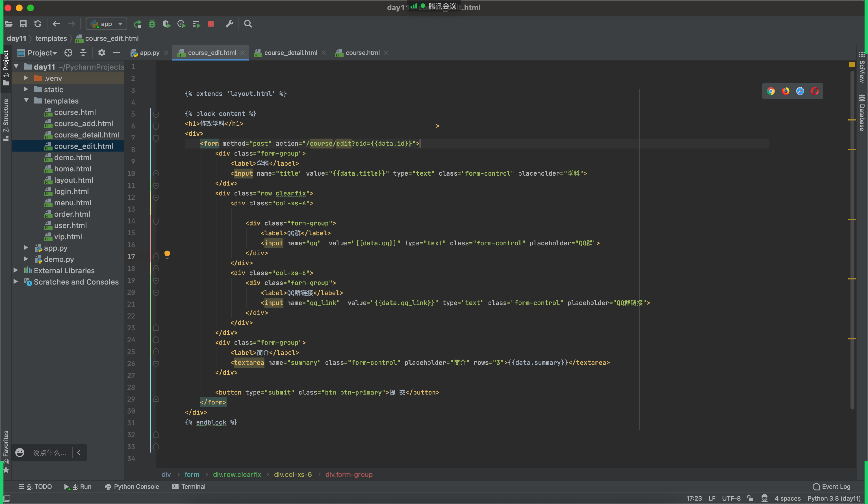Image resolution: width=868 pixels, height=504 pixels.
Task: Click the yellow intention lightbulb icon
Action: tap(167, 255)
